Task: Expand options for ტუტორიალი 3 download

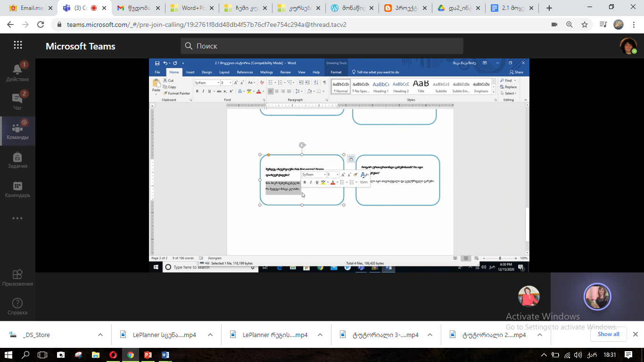Action: [x=430, y=335]
